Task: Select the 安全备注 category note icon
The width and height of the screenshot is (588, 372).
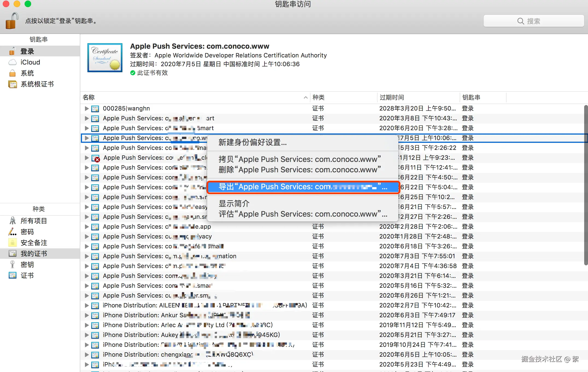Action: tap(12, 243)
